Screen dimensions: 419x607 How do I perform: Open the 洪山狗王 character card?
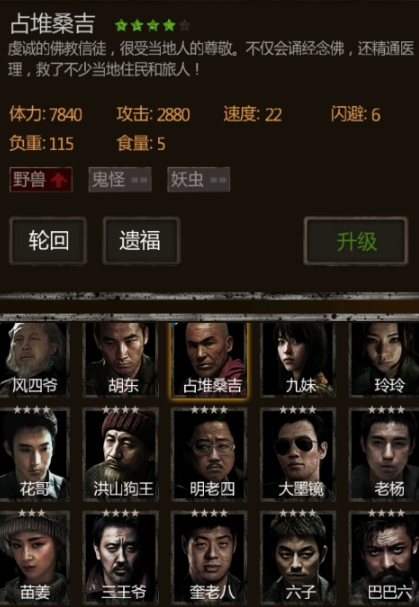[x=121, y=454]
